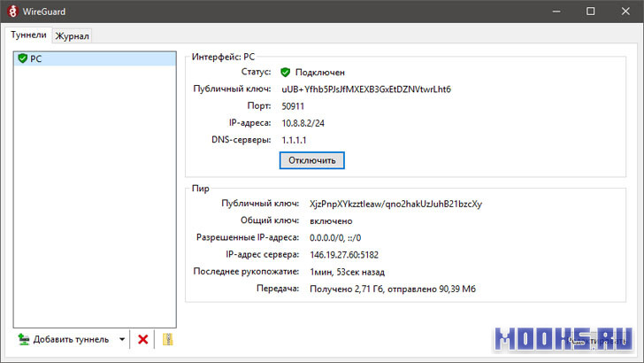Click the green shield icon next to PC

23,58
